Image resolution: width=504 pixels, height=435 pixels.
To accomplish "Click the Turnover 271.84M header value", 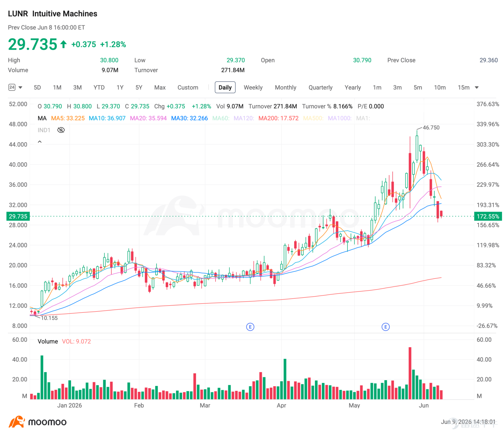I will (x=233, y=70).
